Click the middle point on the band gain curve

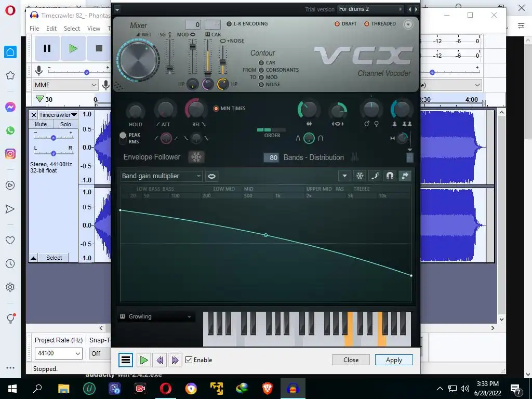(x=265, y=235)
